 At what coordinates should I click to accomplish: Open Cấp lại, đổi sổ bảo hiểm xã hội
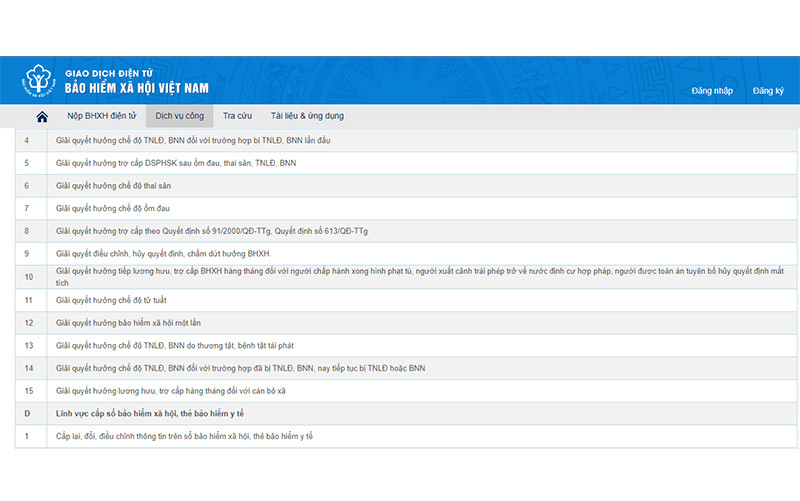(185, 437)
